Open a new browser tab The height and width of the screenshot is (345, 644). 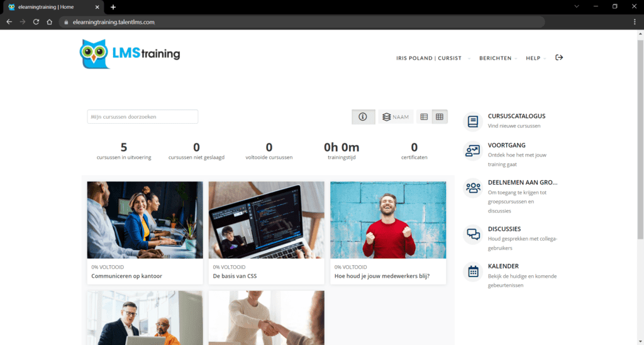(113, 7)
